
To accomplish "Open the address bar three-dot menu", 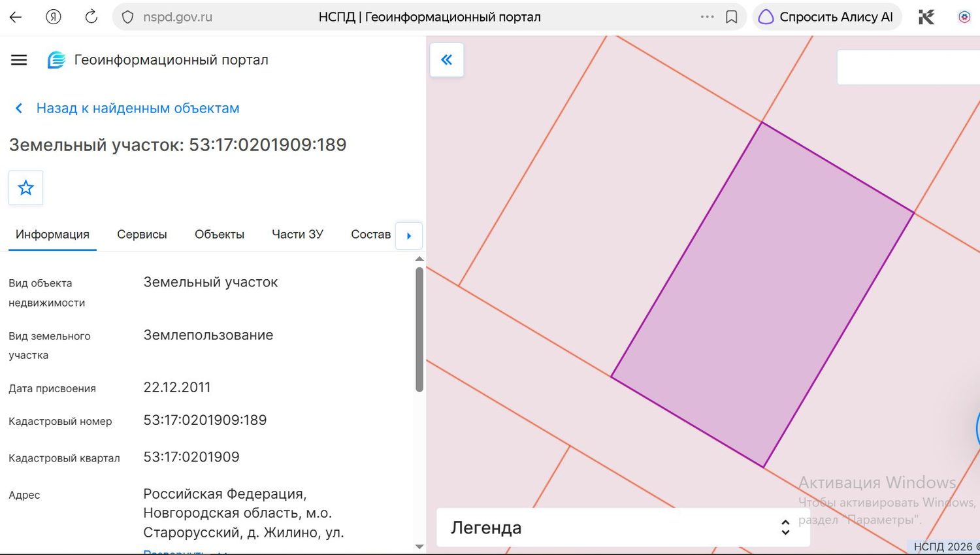I will pos(707,17).
